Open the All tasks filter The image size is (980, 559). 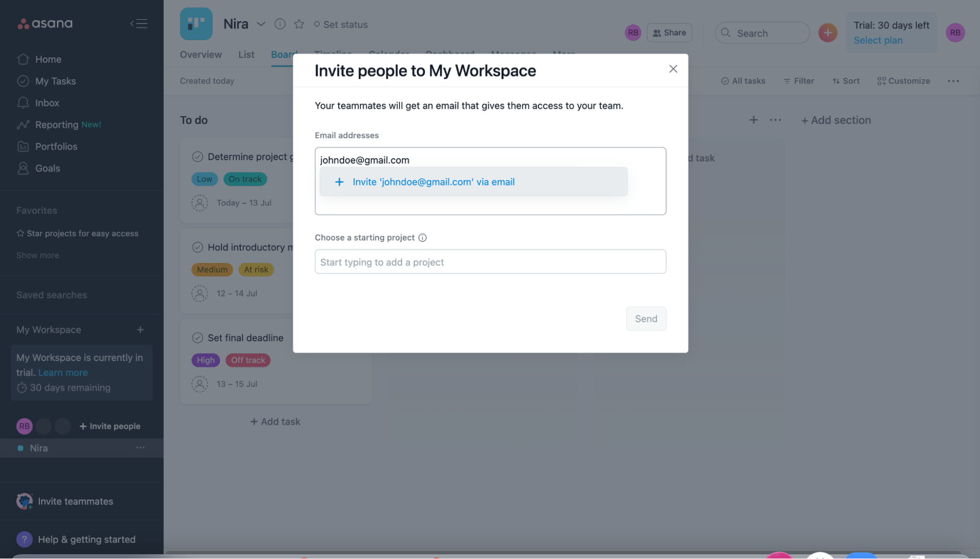[743, 81]
